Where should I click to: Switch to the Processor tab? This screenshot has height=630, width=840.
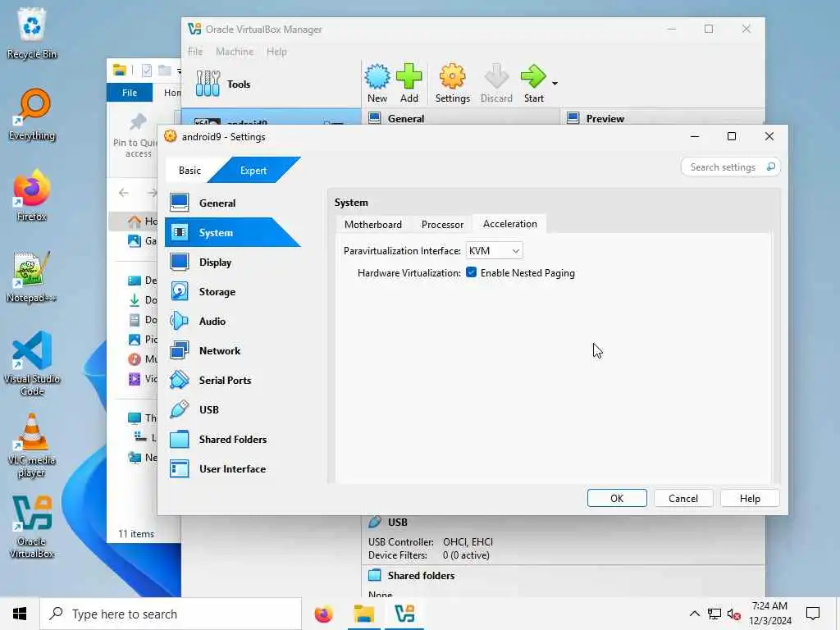tap(442, 225)
